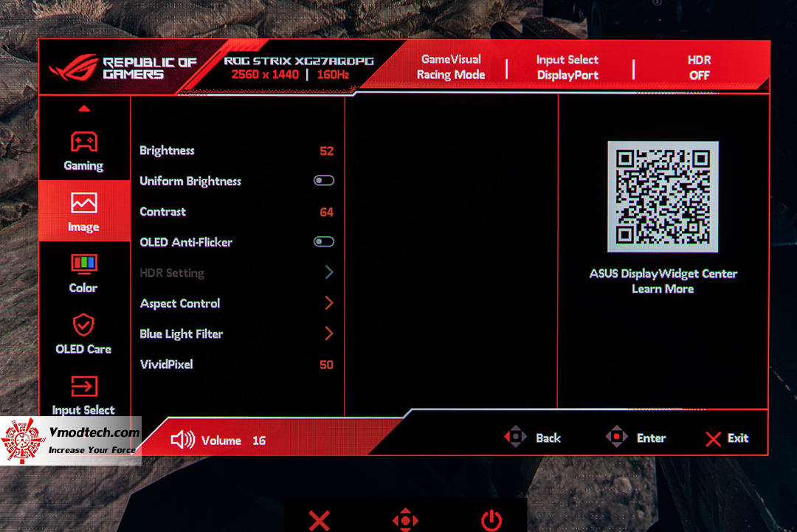Click the red Exit X icon

pos(713,439)
